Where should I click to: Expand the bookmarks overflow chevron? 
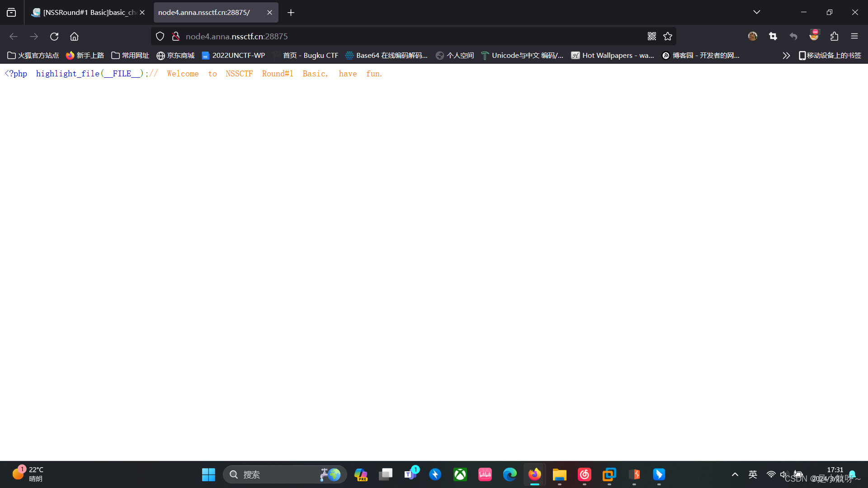(786, 55)
